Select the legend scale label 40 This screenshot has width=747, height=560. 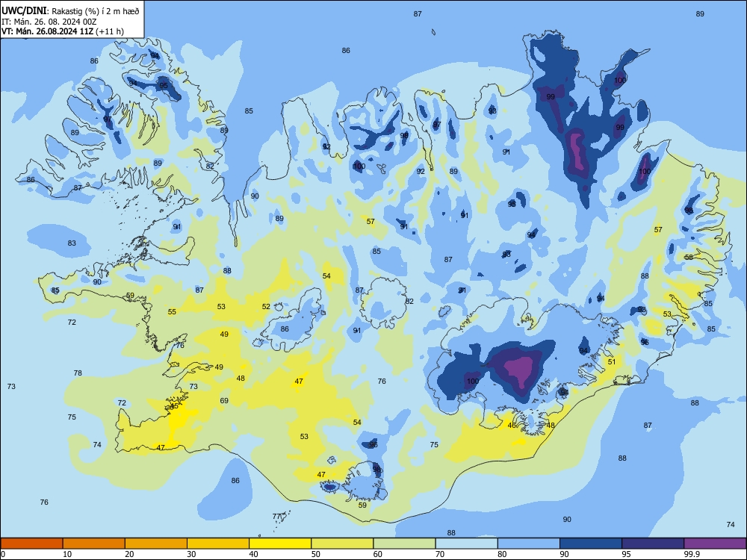point(254,554)
